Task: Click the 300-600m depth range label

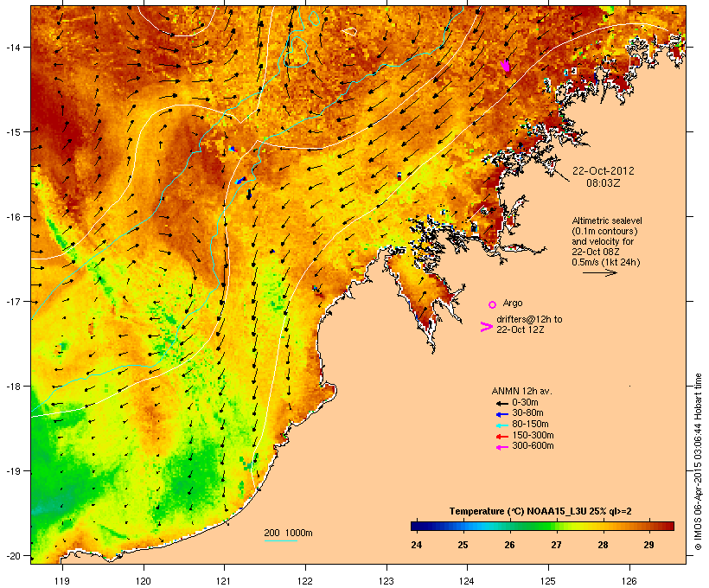Action: pyautogui.click(x=533, y=446)
